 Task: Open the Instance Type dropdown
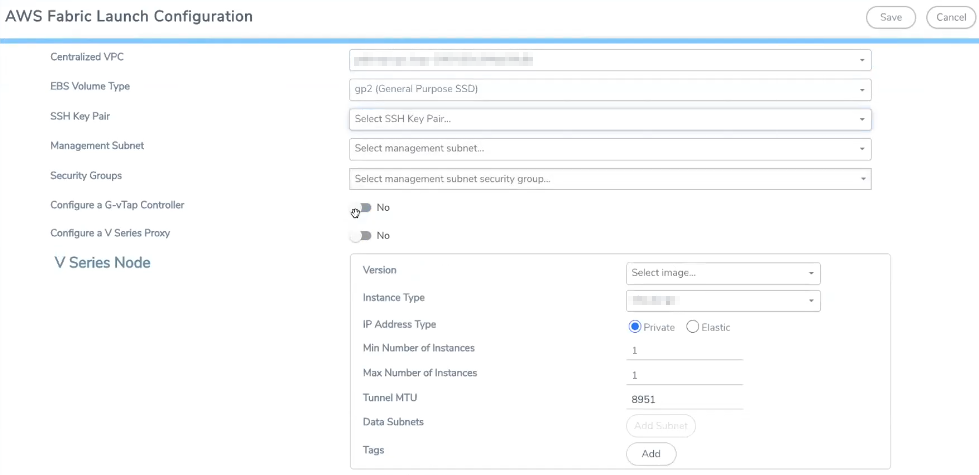[723, 301]
